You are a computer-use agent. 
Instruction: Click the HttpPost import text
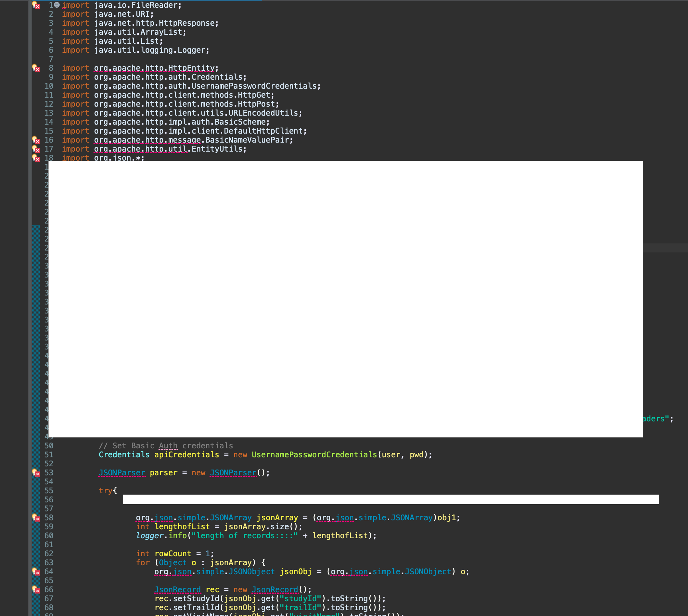pos(187,104)
